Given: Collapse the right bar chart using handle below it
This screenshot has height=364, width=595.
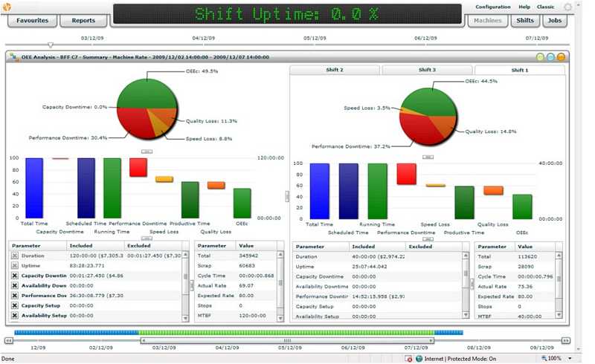Looking at the screenshot, I should click(428, 239).
